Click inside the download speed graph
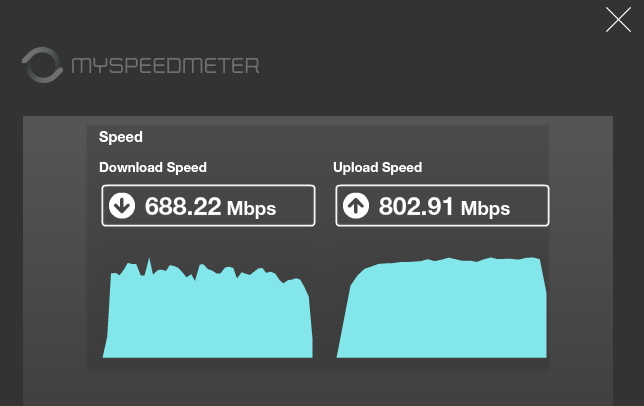Viewport: 644px width, 406px height. [207, 316]
